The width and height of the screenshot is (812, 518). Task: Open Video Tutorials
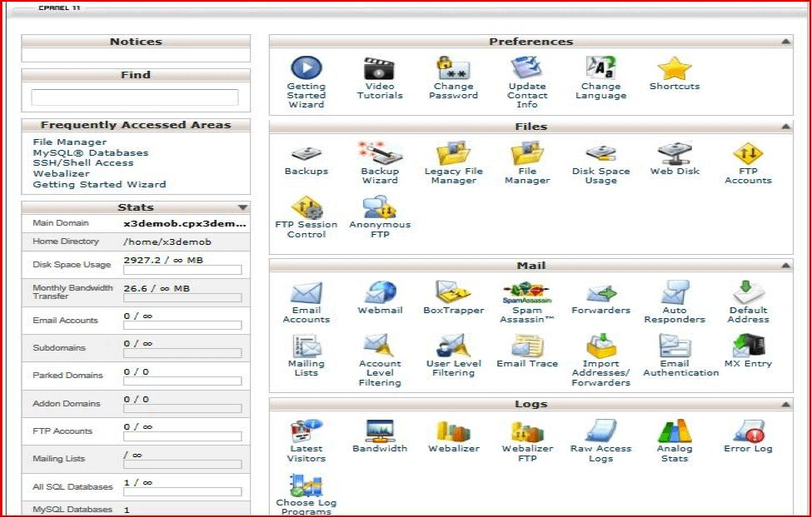[x=380, y=67]
